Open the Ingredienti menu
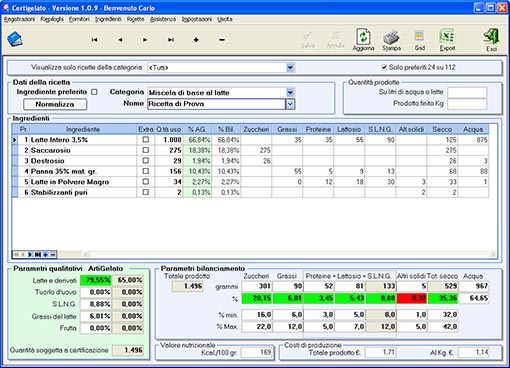 [108, 19]
